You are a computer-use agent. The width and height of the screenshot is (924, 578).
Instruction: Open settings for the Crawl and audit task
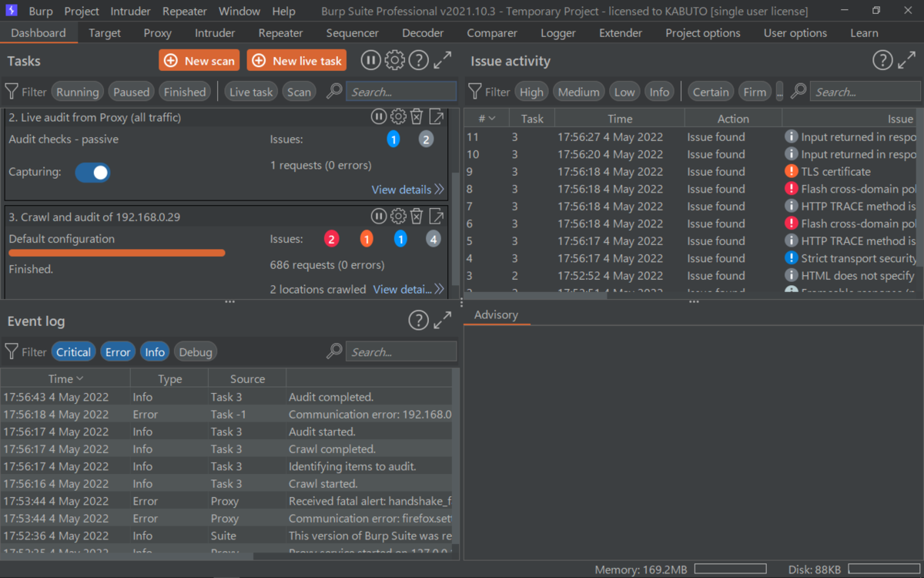[x=398, y=217]
